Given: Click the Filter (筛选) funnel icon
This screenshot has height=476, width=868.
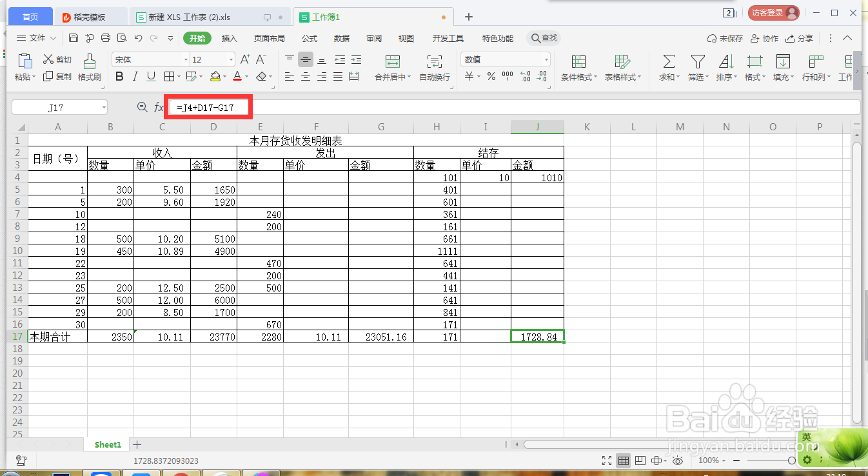Looking at the screenshot, I should click(x=697, y=61).
